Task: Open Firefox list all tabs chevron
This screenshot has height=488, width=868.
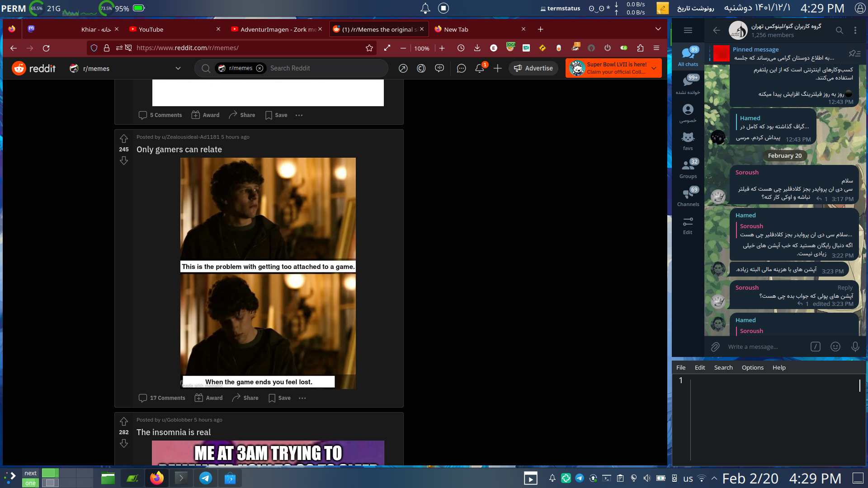Action: (658, 29)
